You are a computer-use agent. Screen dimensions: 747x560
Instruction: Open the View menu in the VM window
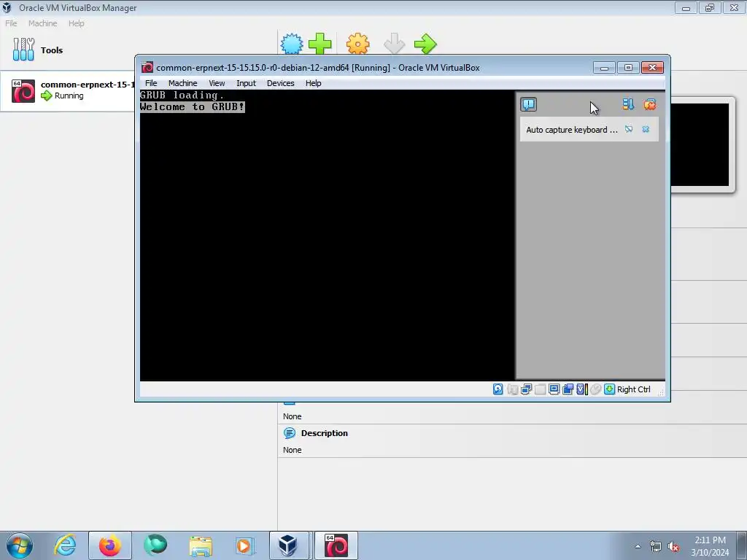pos(217,83)
